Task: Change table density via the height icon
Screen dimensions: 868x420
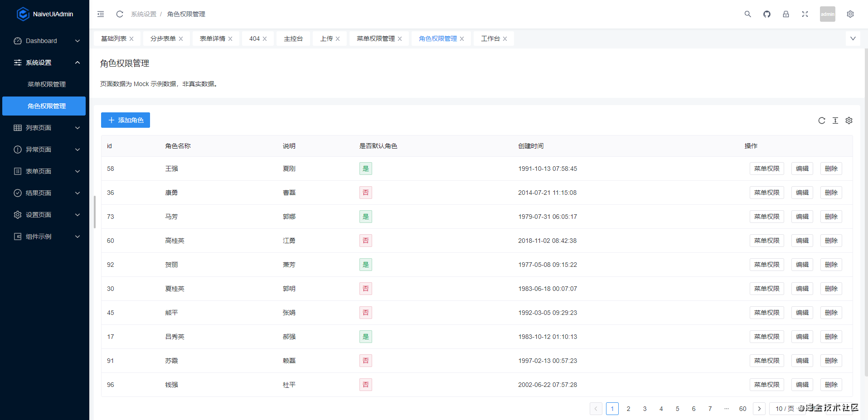Action: pos(835,121)
